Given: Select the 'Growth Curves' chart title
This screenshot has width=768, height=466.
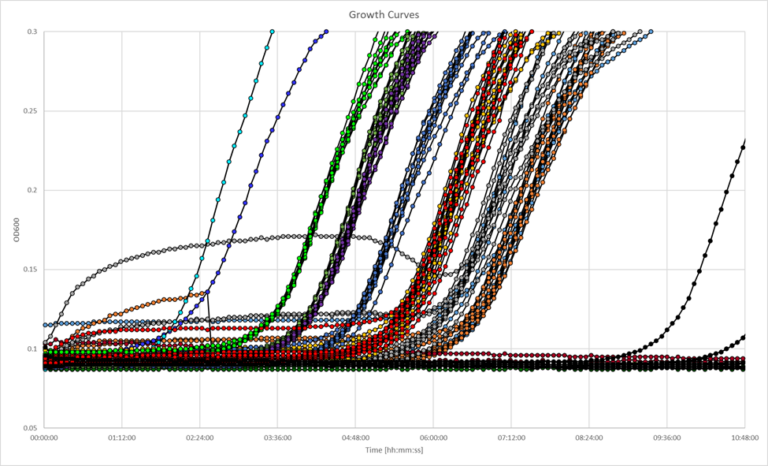Looking at the screenshot, I should (x=384, y=15).
